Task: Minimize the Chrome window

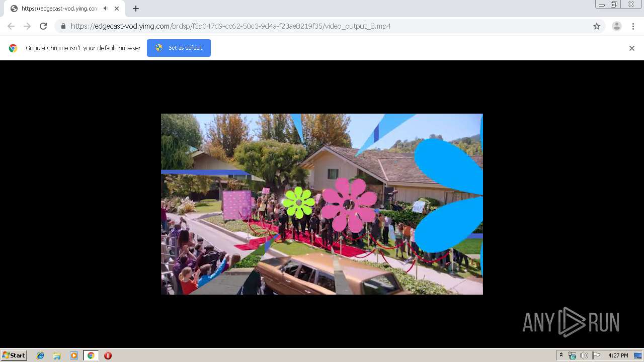Action: click(602, 5)
